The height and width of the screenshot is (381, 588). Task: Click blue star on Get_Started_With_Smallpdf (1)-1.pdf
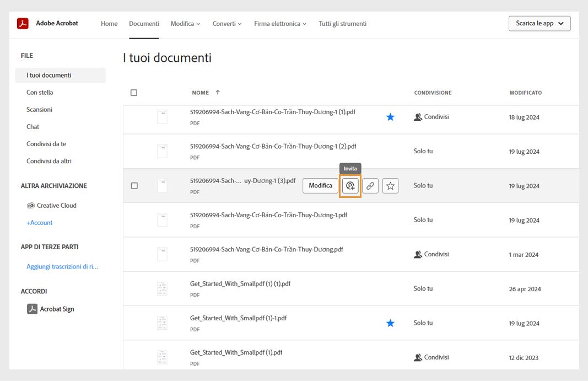click(390, 323)
